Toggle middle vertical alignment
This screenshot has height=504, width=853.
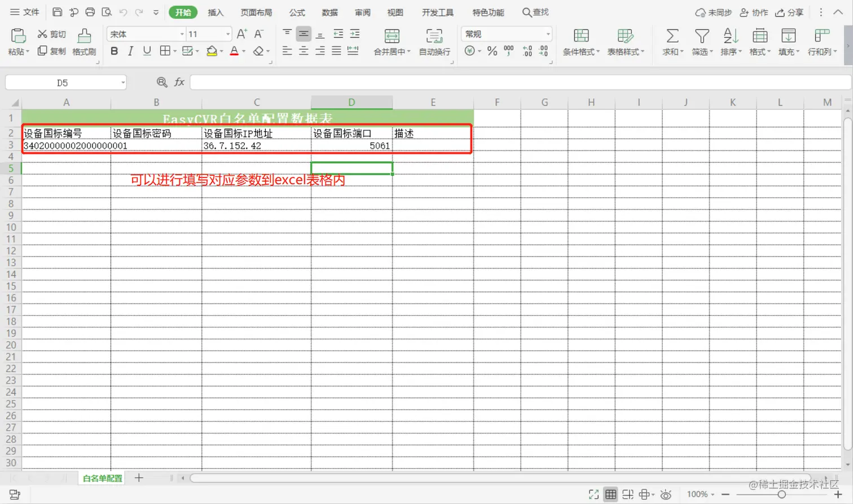tap(304, 34)
